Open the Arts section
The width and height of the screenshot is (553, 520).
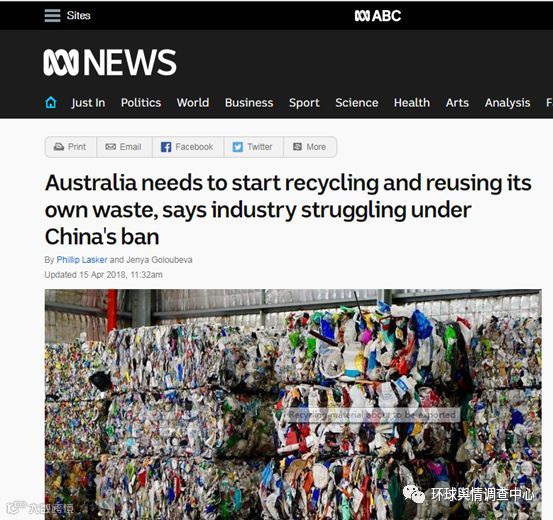457,103
